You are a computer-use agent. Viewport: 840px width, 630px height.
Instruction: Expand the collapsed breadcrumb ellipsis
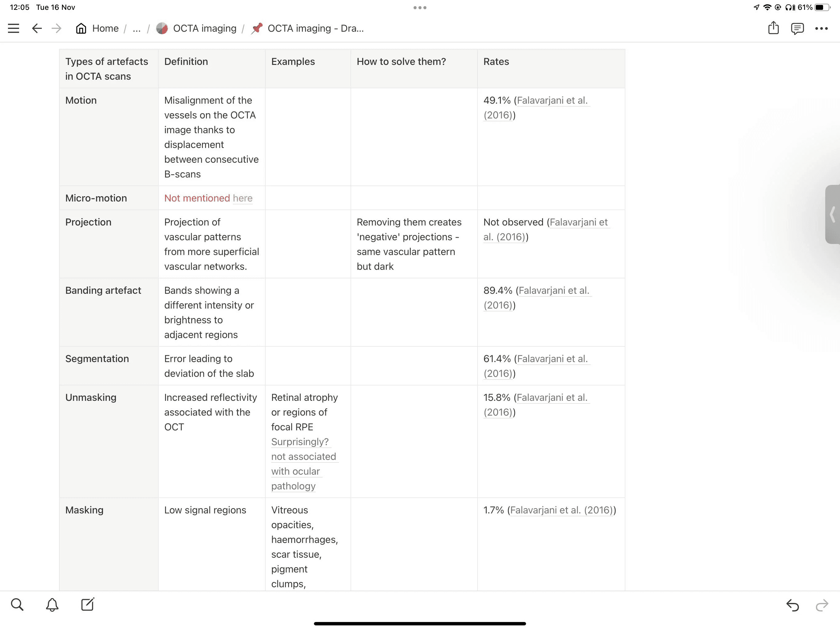pyautogui.click(x=137, y=29)
